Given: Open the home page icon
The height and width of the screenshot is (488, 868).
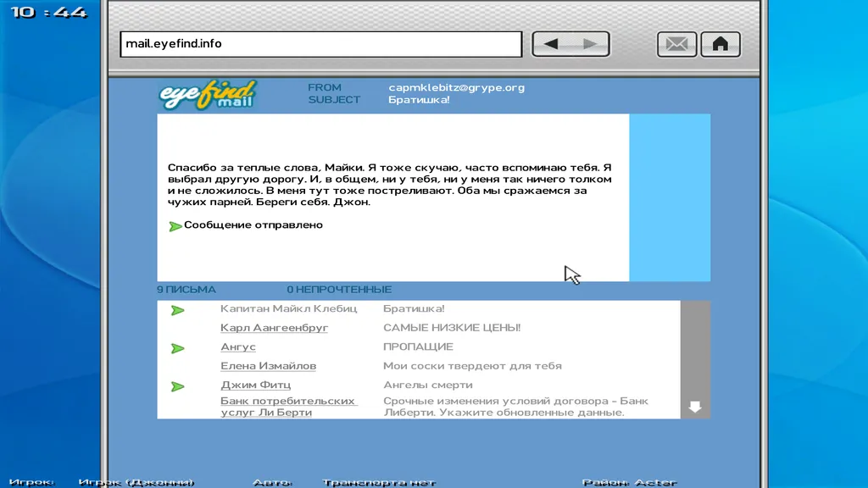Looking at the screenshot, I should (x=721, y=44).
